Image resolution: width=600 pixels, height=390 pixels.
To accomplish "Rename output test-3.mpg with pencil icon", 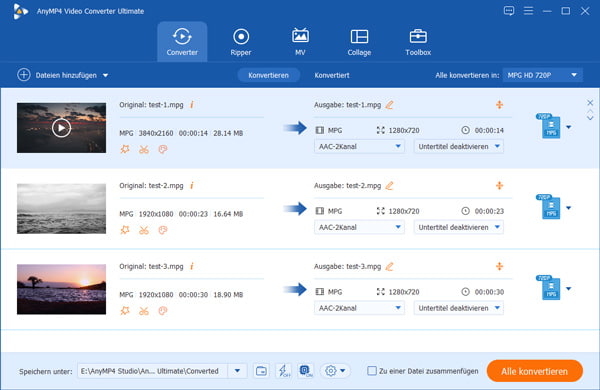I will click(390, 266).
